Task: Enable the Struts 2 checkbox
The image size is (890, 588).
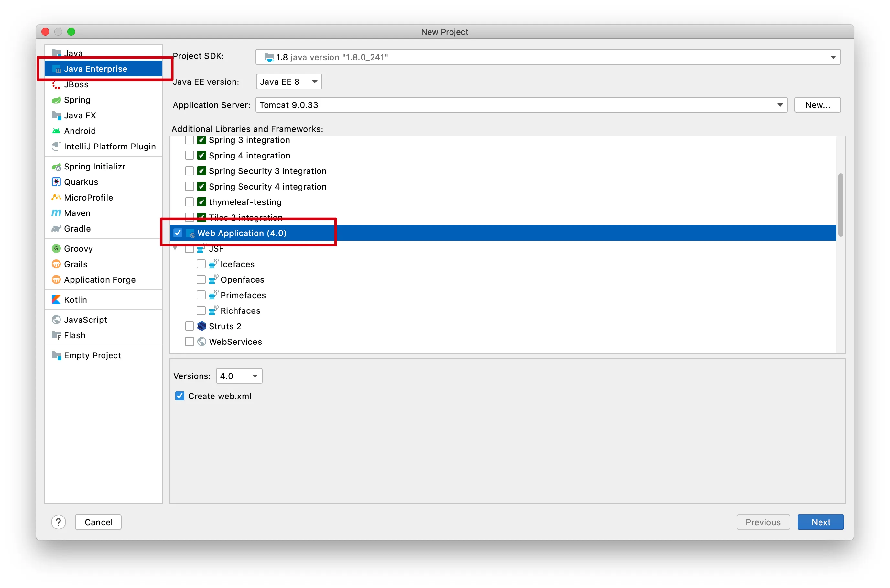Action: [x=189, y=326]
